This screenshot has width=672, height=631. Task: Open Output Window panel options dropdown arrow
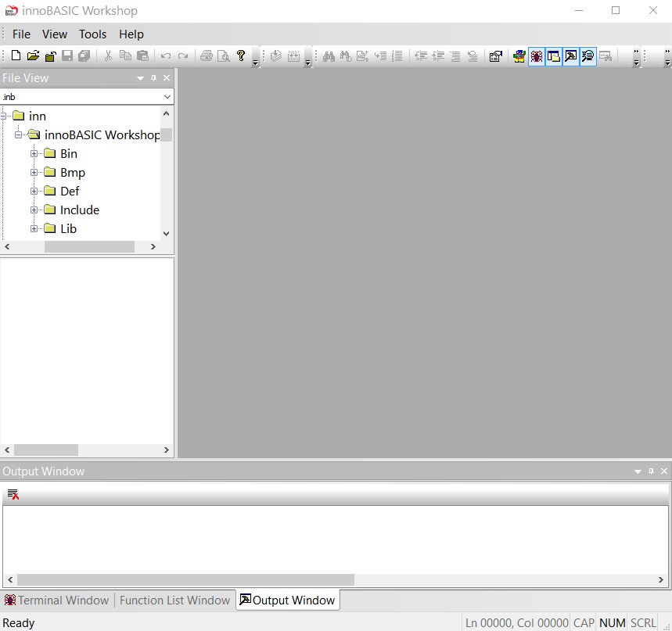638,471
